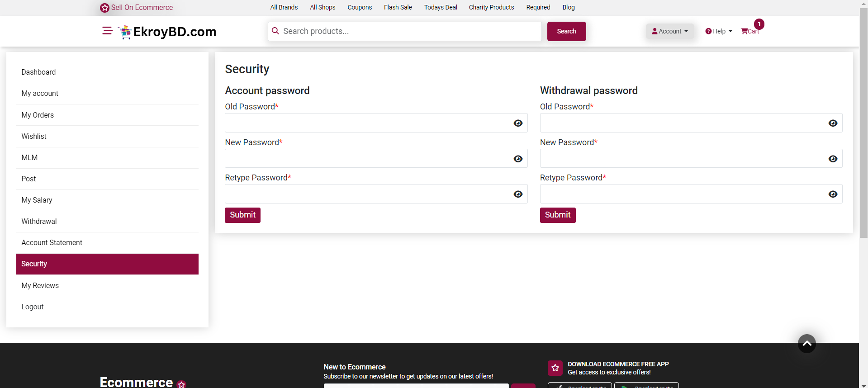Open the Help dropdown menu
The height and width of the screenshot is (388, 868).
[x=718, y=31]
